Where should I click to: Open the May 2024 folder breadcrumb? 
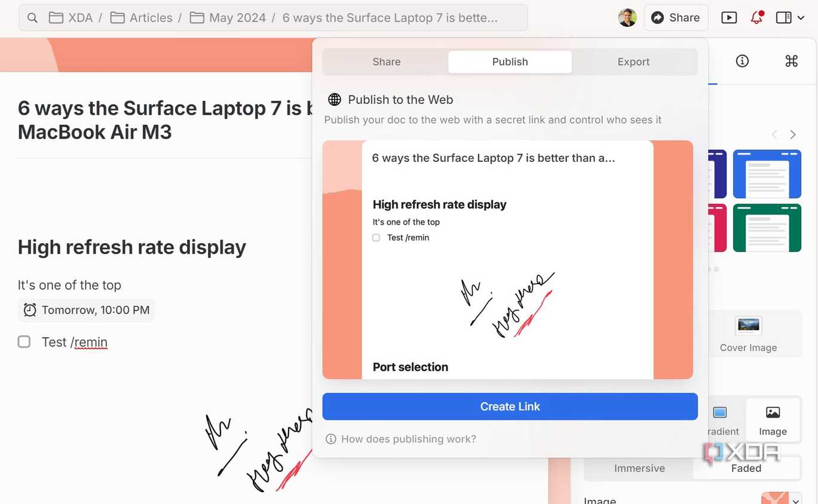click(228, 18)
